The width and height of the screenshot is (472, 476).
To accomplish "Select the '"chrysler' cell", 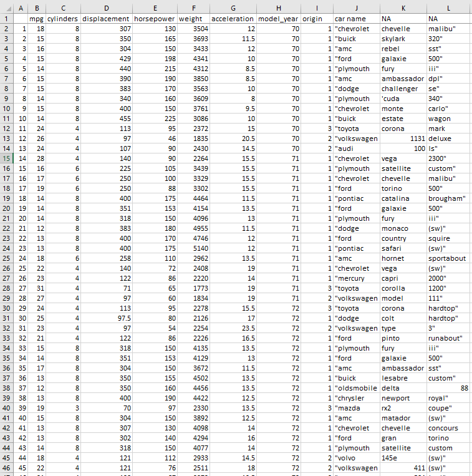I will click(357, 398).
